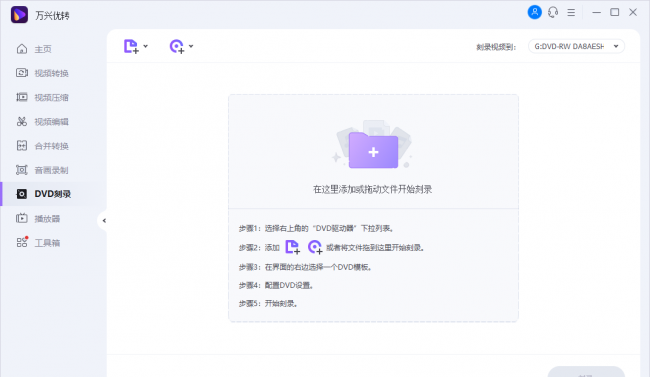Maximize the application window
Image resolution: width=650 pixels, height=377 pixels.
(x=615, y=12)
